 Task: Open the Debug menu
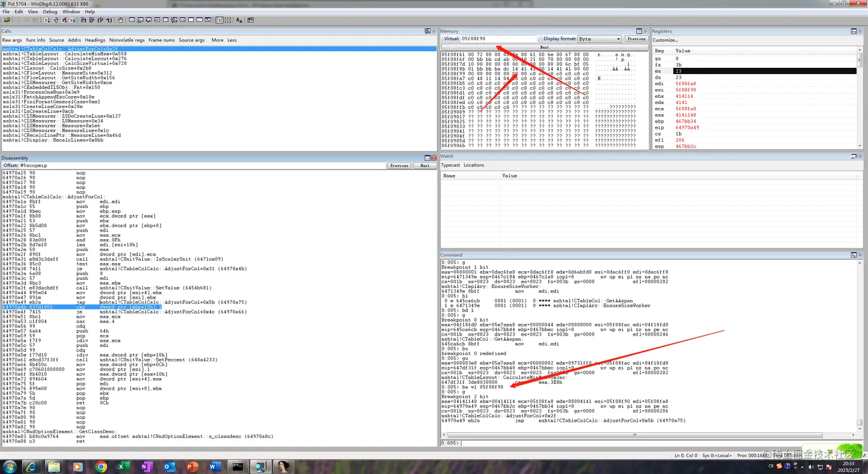50,11
